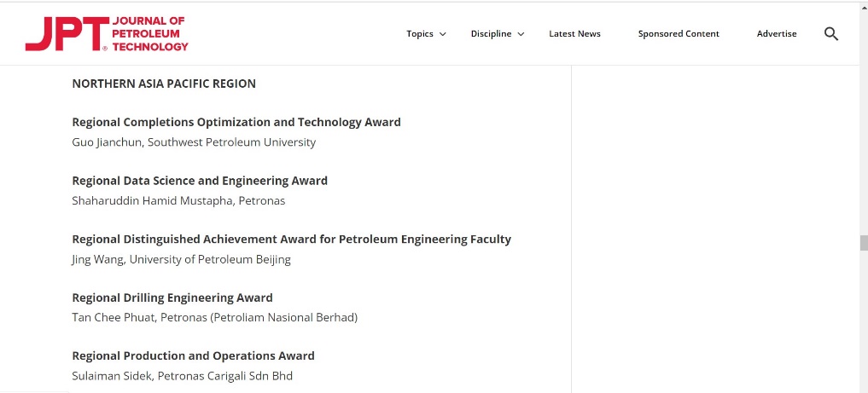Click the vertical scrollbar thumb

pyautogui.click(x=863, y=243)
